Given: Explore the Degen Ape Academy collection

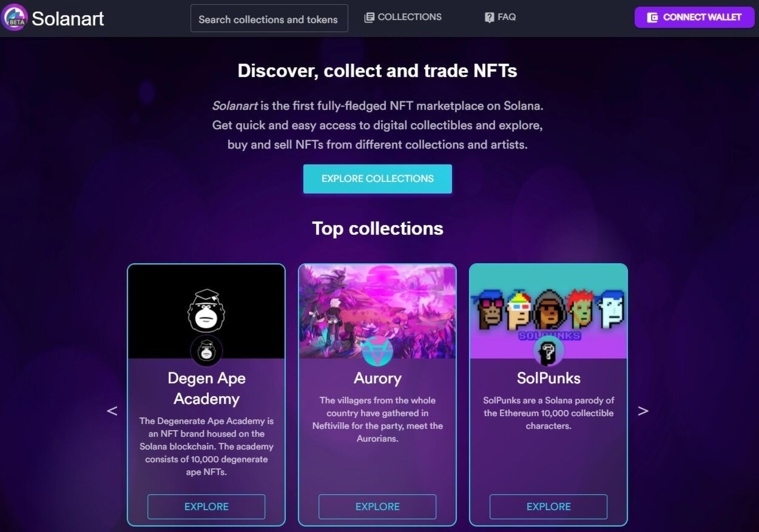Looking at the screenshot, I should 206,506.
